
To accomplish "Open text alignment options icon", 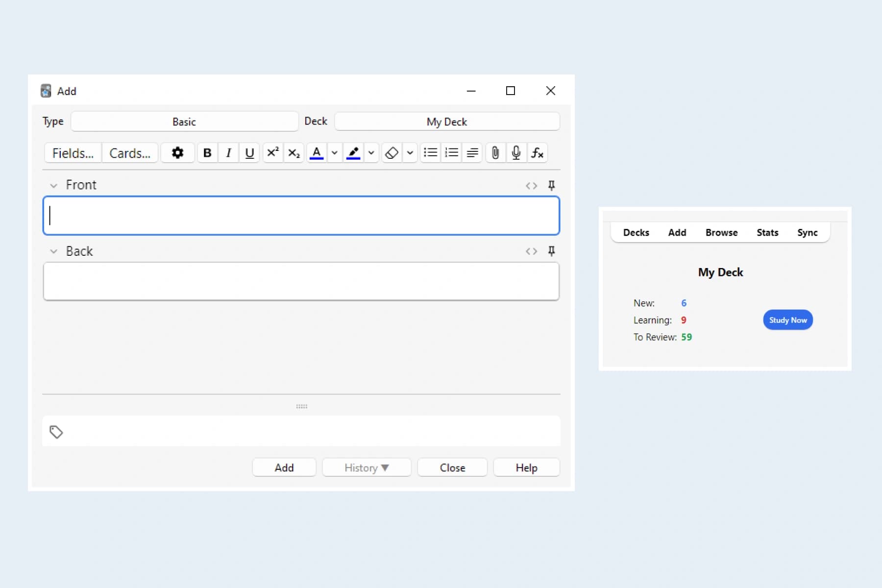I will (472, 153).
